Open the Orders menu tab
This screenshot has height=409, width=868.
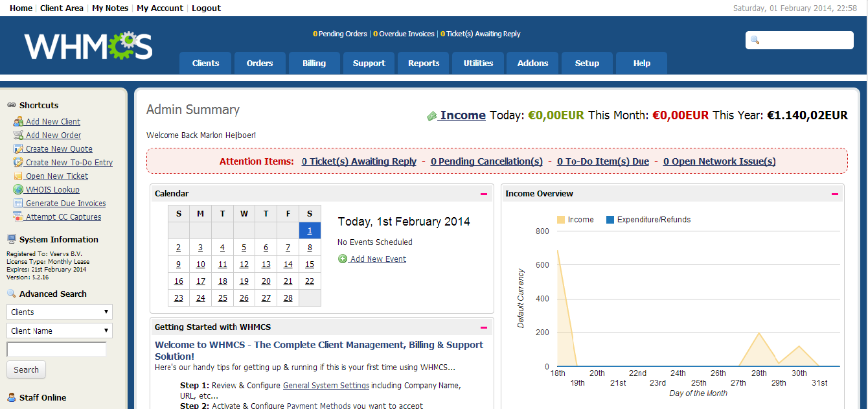click(x=260, y=63)
